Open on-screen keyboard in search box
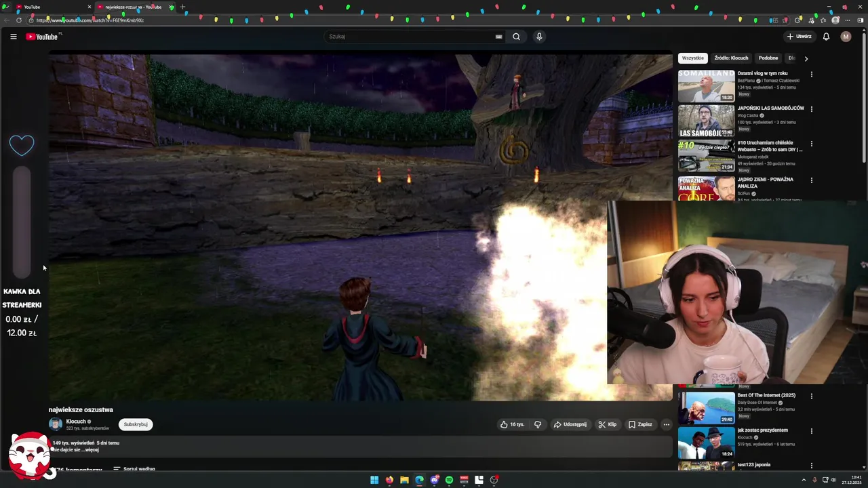Screen dimensions: 868x488 pyautogui.click(x=499, y=37)
